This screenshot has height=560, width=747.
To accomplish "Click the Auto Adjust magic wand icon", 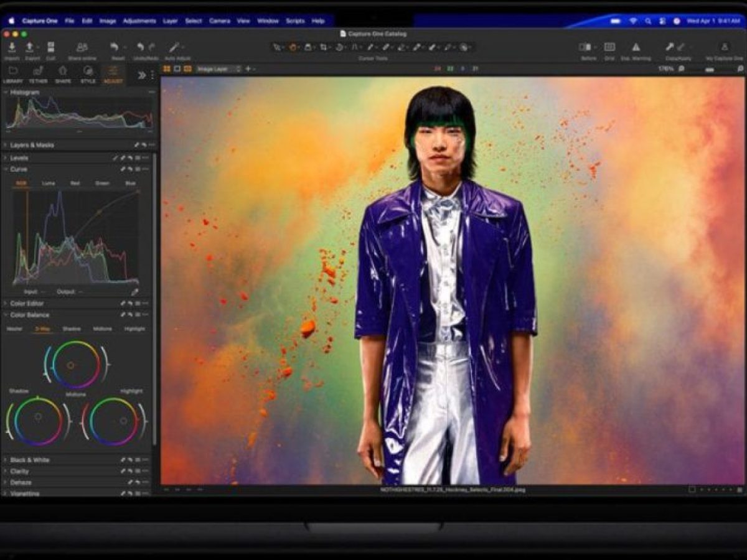I will click(x=175, y=47).
